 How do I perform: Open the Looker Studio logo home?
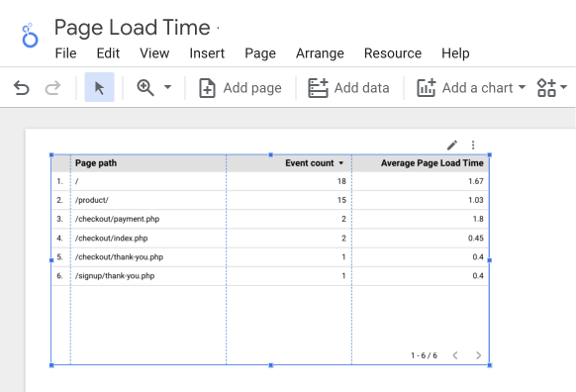pyautogui.click(x=30, y=36)
